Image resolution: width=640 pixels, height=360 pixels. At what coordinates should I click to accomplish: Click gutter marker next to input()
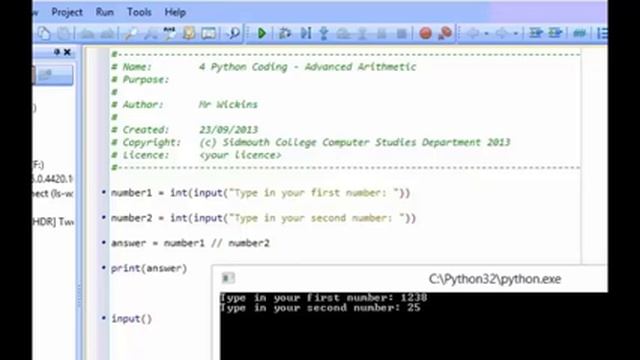104,318
